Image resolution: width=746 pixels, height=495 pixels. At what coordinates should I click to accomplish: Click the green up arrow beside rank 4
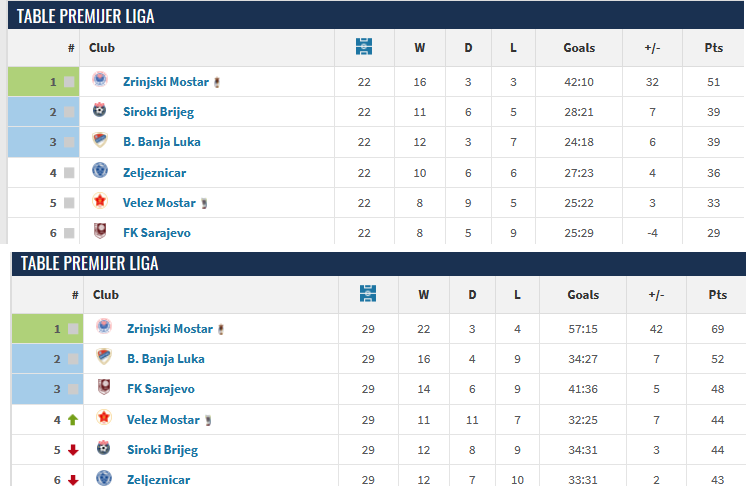pos(73,420)
